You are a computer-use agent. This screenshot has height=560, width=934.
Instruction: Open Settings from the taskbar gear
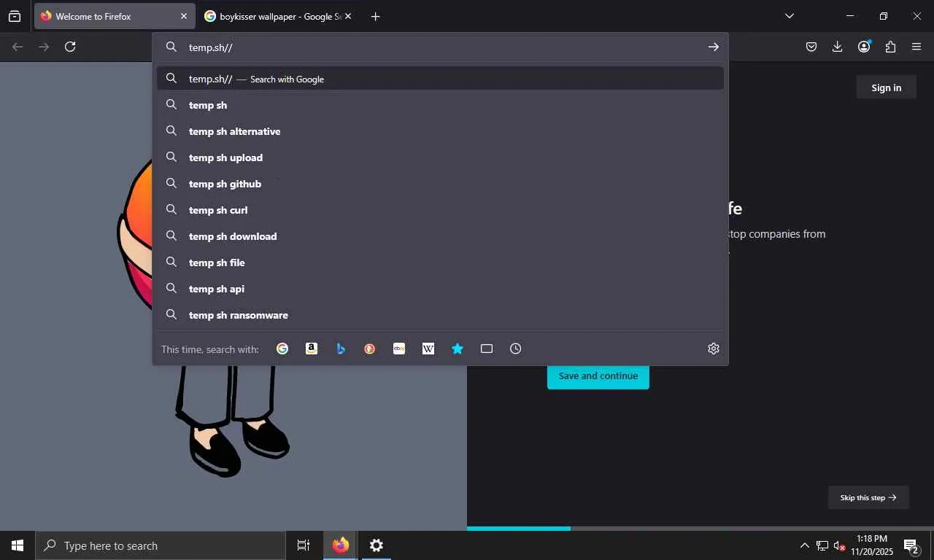(376, 545)
